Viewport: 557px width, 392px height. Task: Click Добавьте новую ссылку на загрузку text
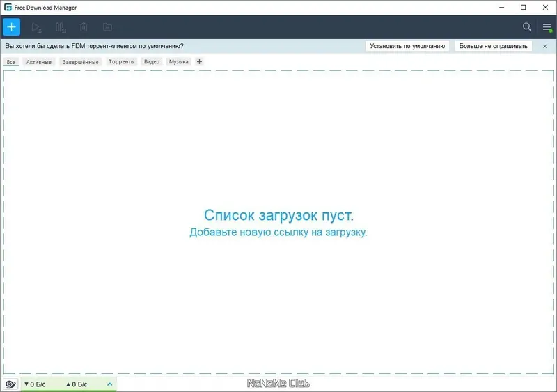pyautogui.click(x=278, y=232)
